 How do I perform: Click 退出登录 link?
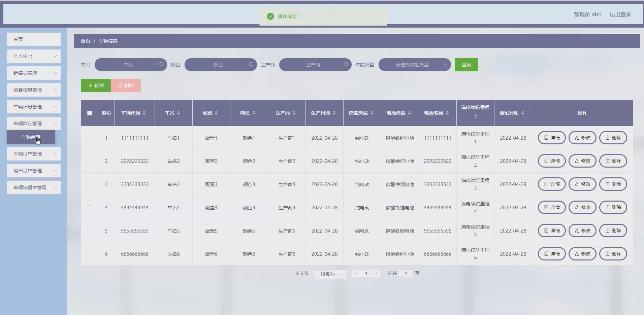pos(620,14)
